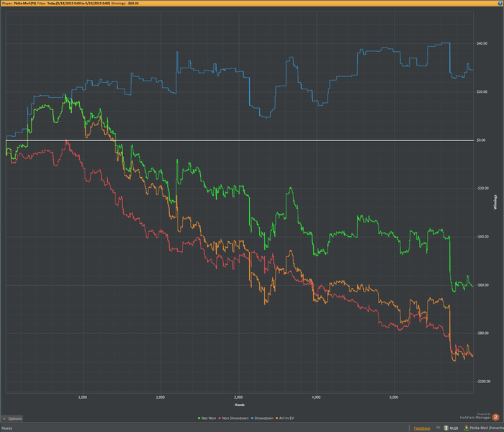The height and width of the screenshot is (432, 504).
Task: Click the 1,000 hands axis label
Action: click(83, 397)
